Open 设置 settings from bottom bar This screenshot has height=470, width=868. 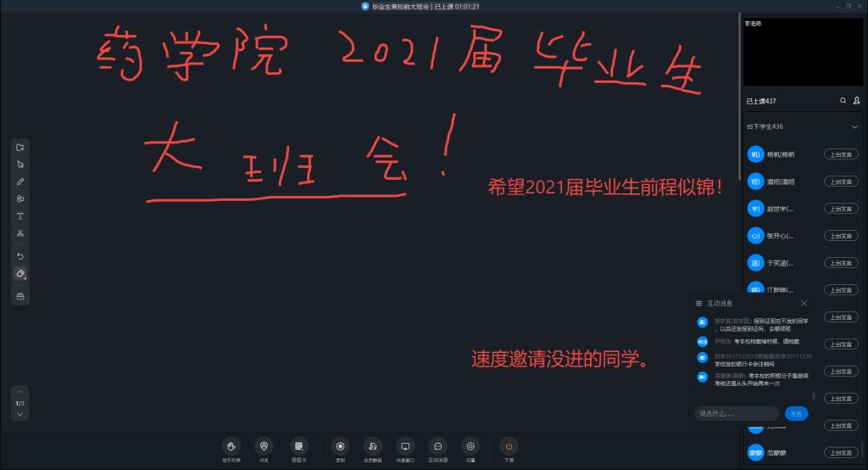[470, 446]
